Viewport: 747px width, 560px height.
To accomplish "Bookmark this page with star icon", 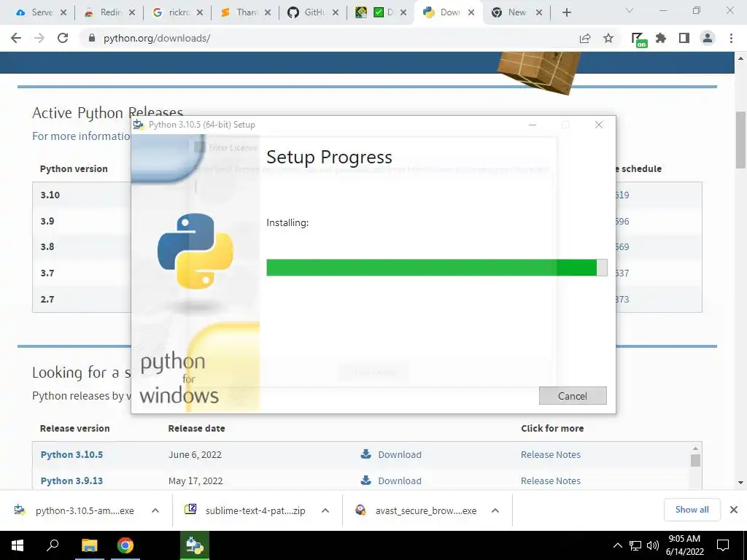I will coord(608,38).
